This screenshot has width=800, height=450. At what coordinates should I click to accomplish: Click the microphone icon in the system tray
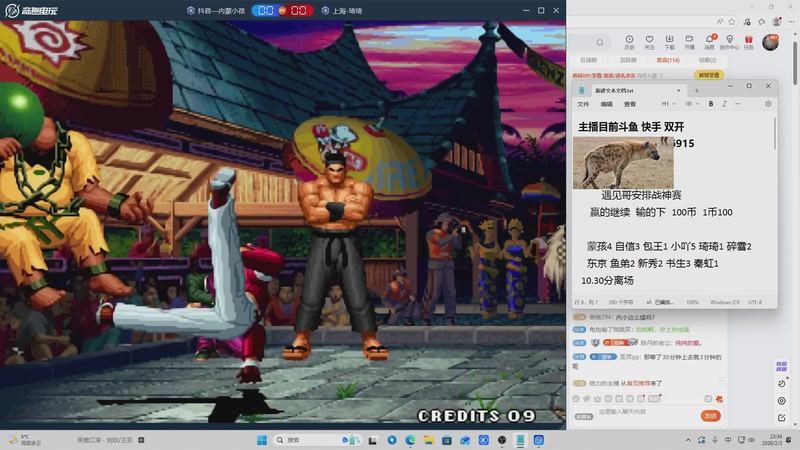pyautogui.click(x=715, y=440)
